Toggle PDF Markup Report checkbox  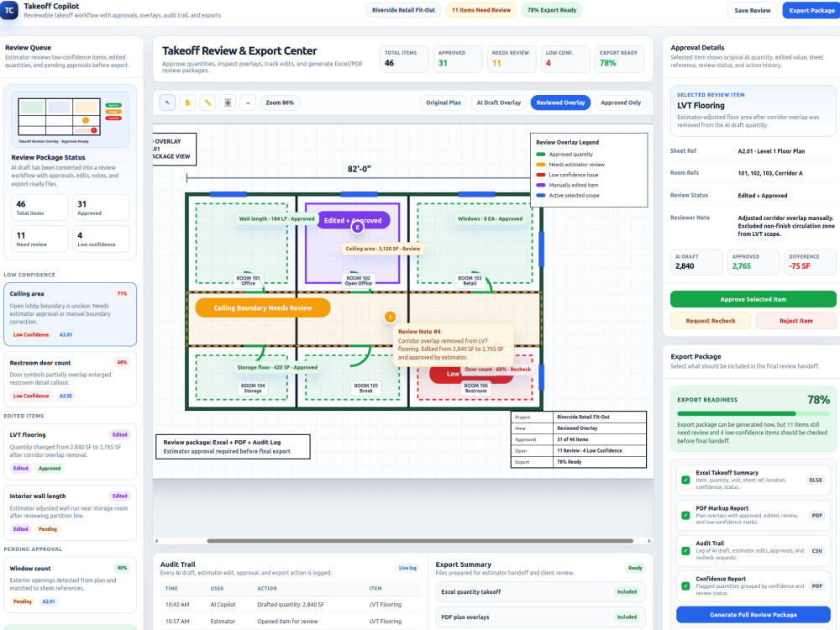pos(685,516)
